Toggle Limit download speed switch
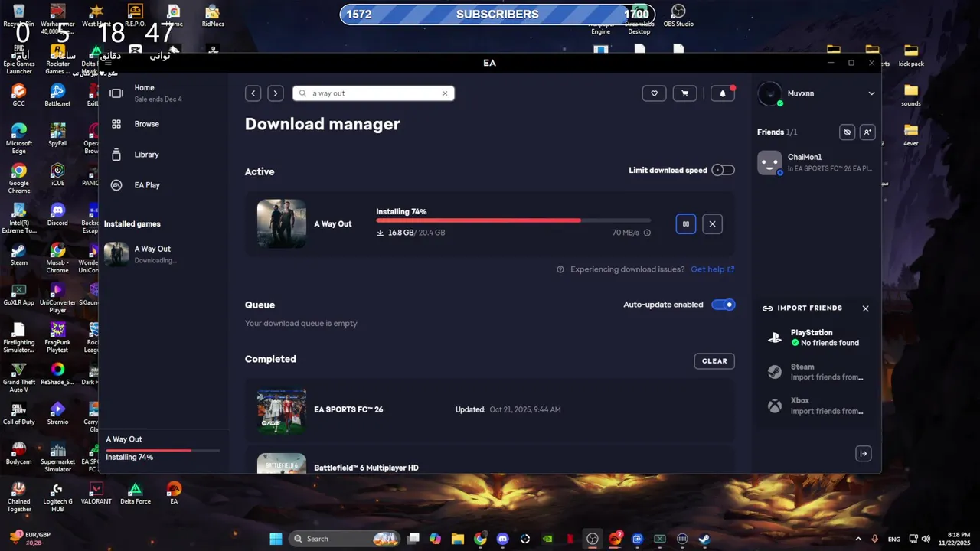This screenshot has height=551, width=980. 723,170
